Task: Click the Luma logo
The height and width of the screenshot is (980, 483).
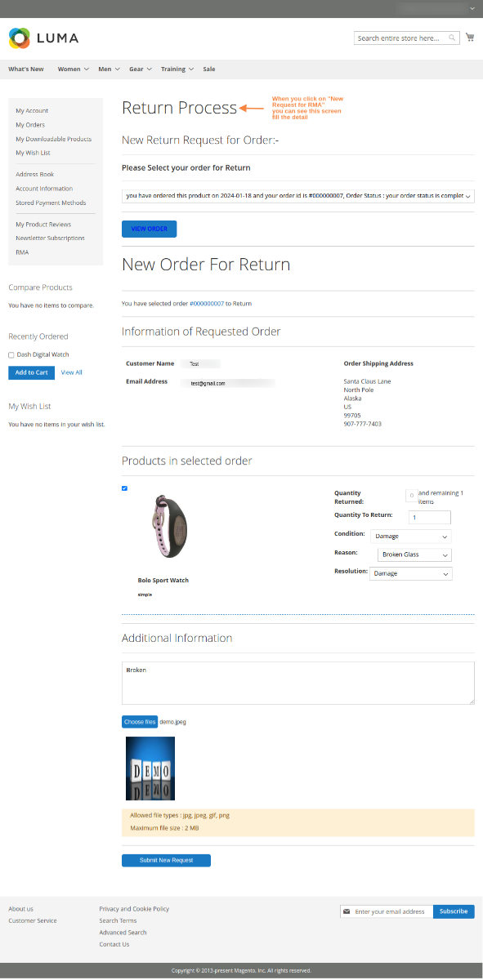Action: click(43, 38)
